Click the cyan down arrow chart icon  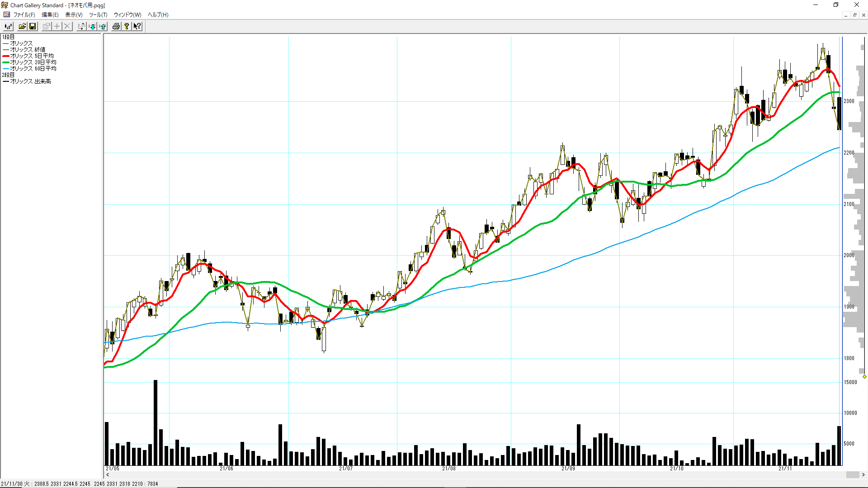click(92, 27)
